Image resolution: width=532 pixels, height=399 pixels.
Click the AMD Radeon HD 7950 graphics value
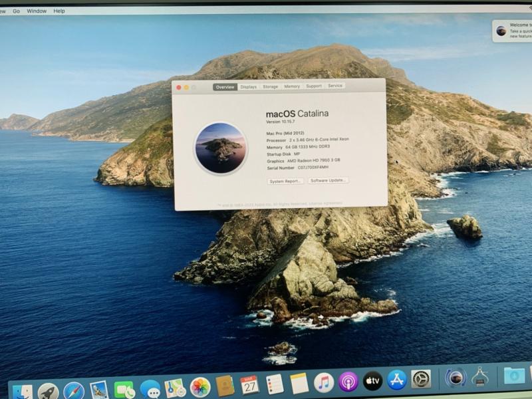[313, 160]
